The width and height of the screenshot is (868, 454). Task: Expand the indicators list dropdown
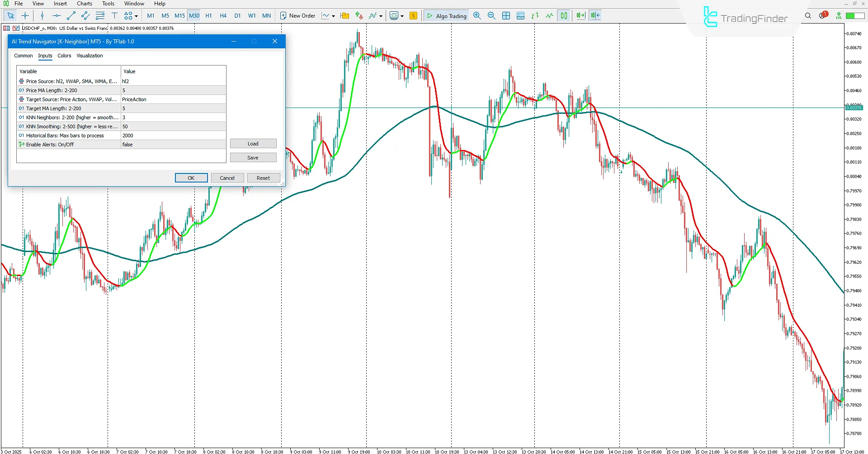(x=381, y=15)
